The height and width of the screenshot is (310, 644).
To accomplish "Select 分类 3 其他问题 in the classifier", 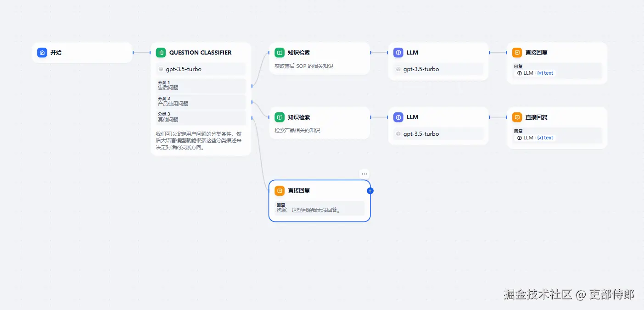I will tap(201, 117).
